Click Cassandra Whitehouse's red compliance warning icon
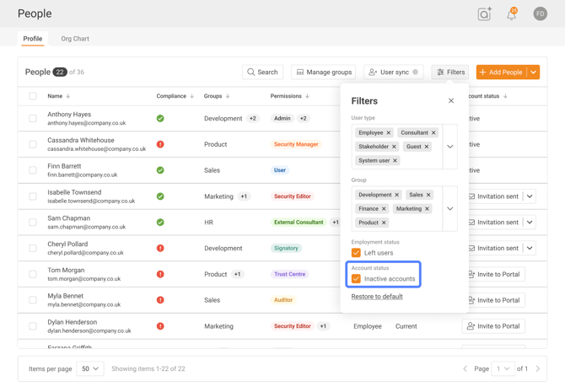565x392 pixels. [160, 144]
